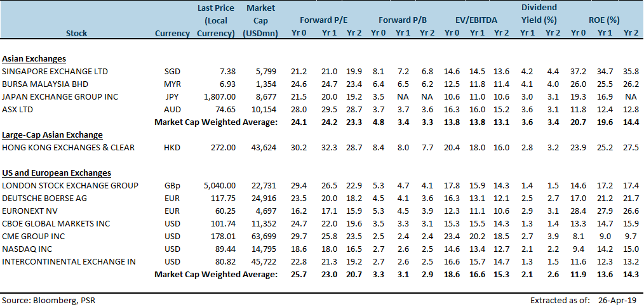
Task: Click the "ASX LTD" stock name
Action: click(18, 110)
